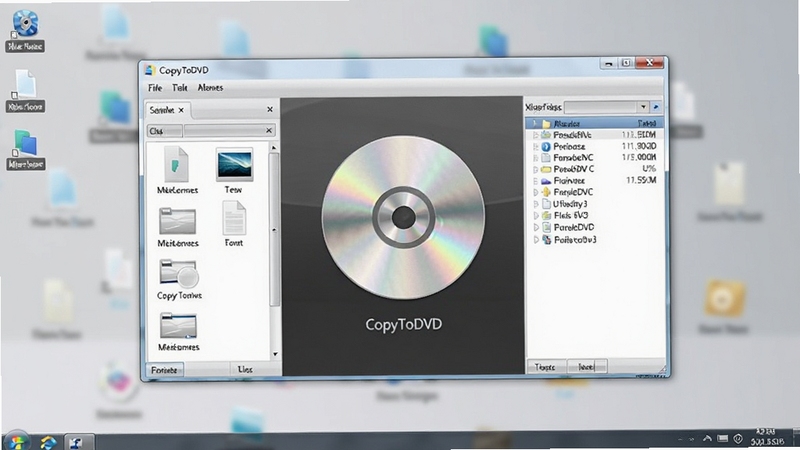Expand the FaraleDVC tree node
The width and height of the screenshot is (800, 450).
coord(535,192)
